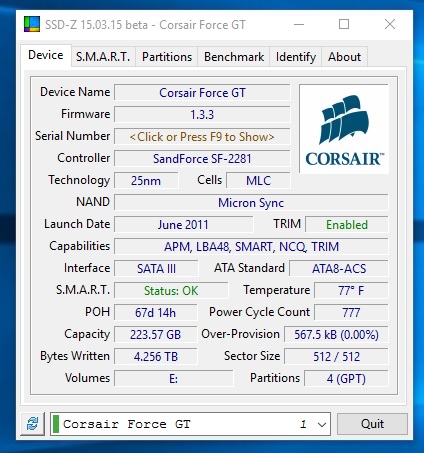
Task: Expand the drive selection dropdown arrow
Action: pos(322,424)
